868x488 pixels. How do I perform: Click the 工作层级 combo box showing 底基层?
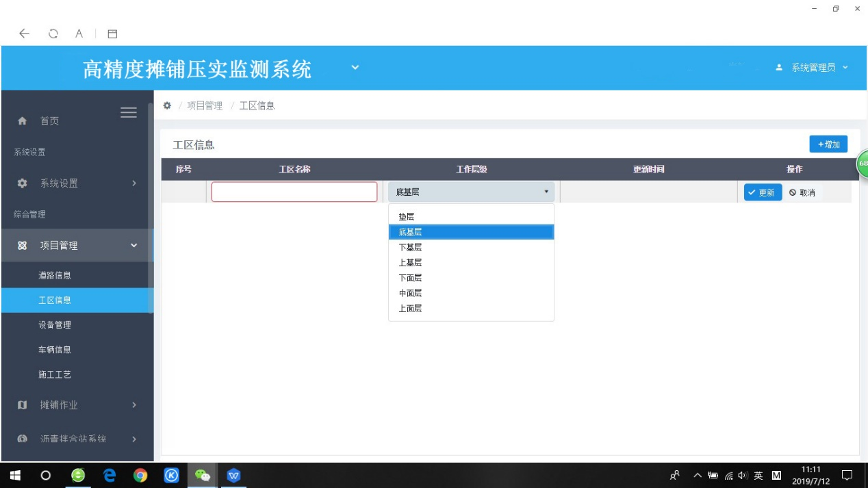471,192
